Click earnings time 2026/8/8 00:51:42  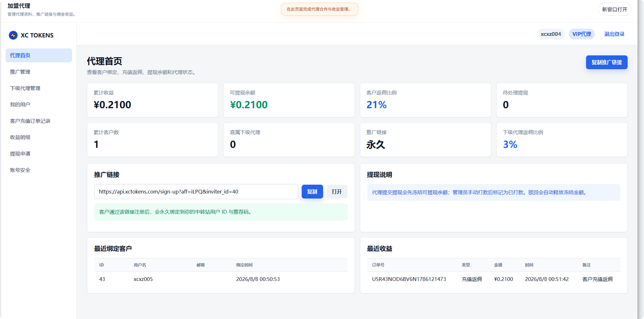547,279
